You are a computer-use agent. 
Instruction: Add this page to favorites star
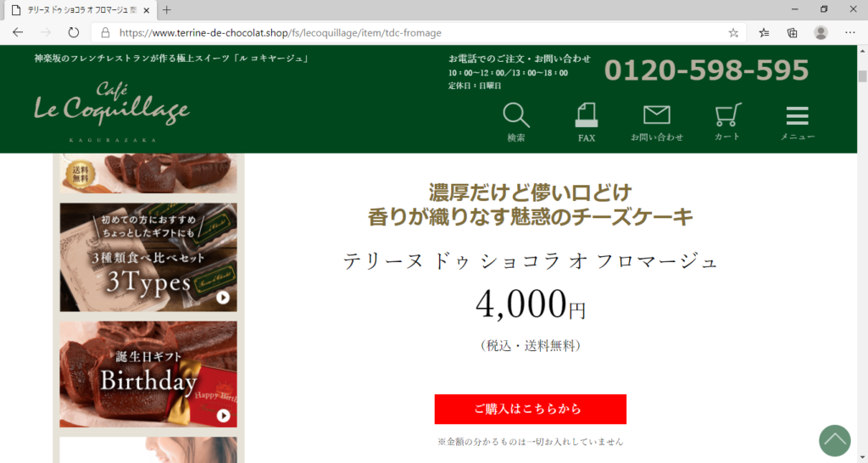733,33
